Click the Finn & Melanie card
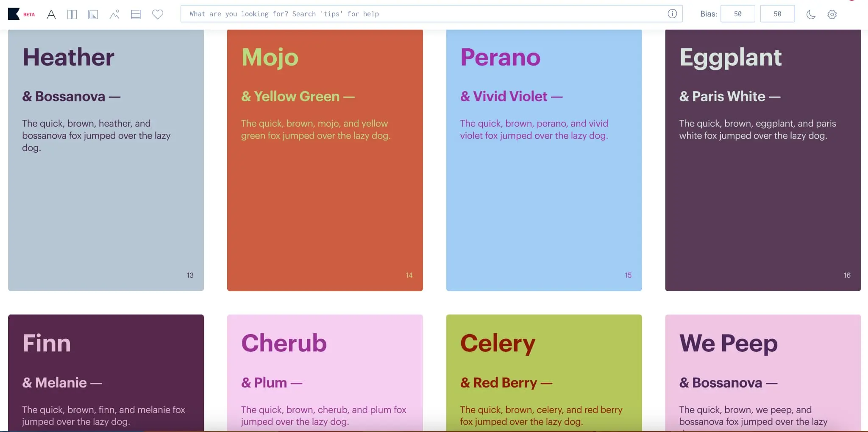This screenshot has width=868, height=432. 106,373
